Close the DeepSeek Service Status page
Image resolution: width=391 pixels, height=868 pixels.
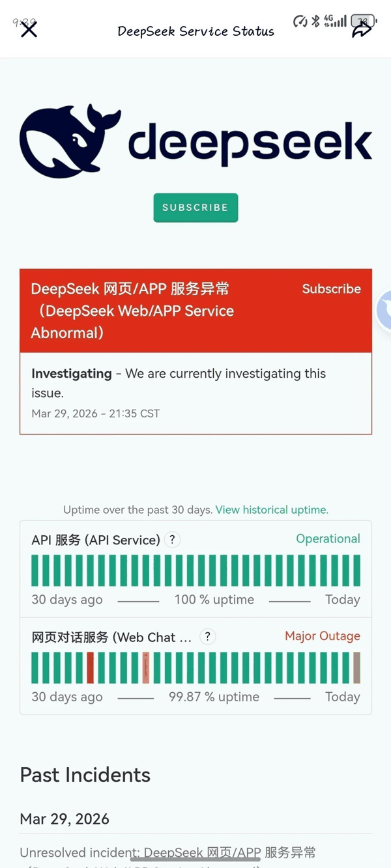pos(29,29)
